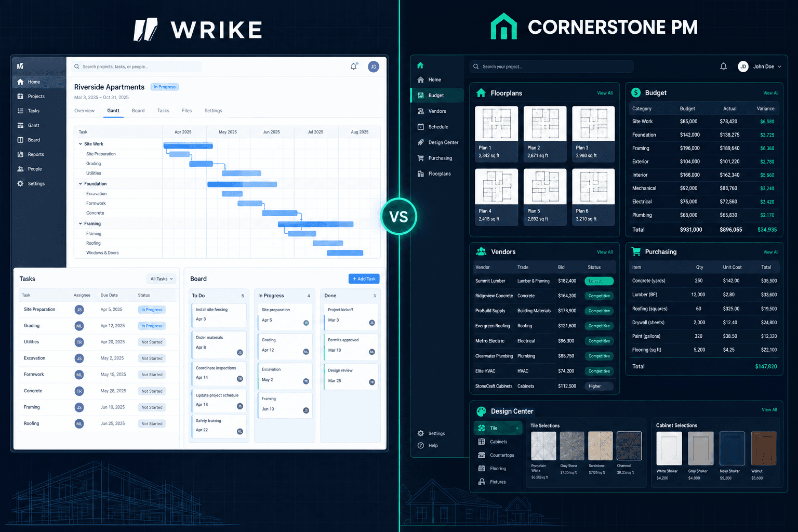Expand Tile category in Design Center
Viewport: 798px width, 532px height.
click(517, 428)
